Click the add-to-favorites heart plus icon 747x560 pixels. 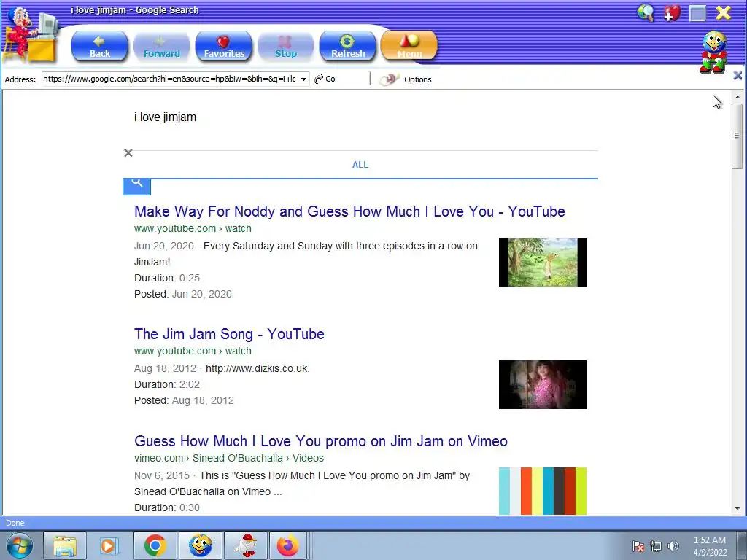point(672,13)
